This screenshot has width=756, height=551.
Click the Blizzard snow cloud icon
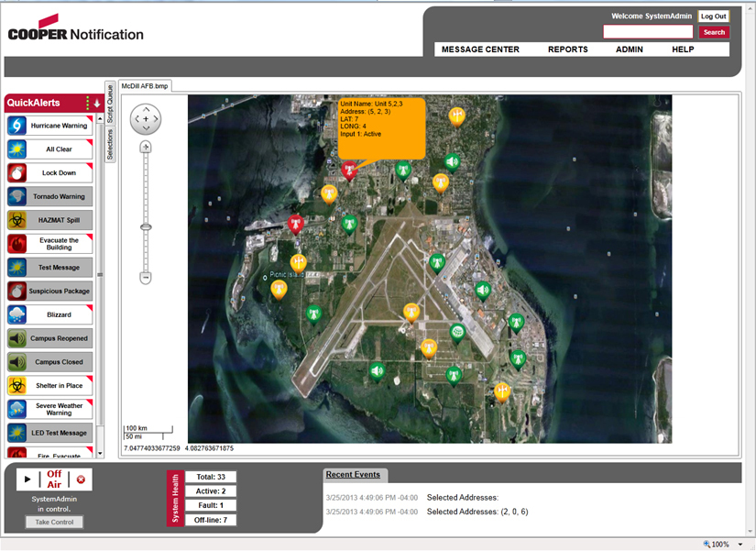click(16, 314)
